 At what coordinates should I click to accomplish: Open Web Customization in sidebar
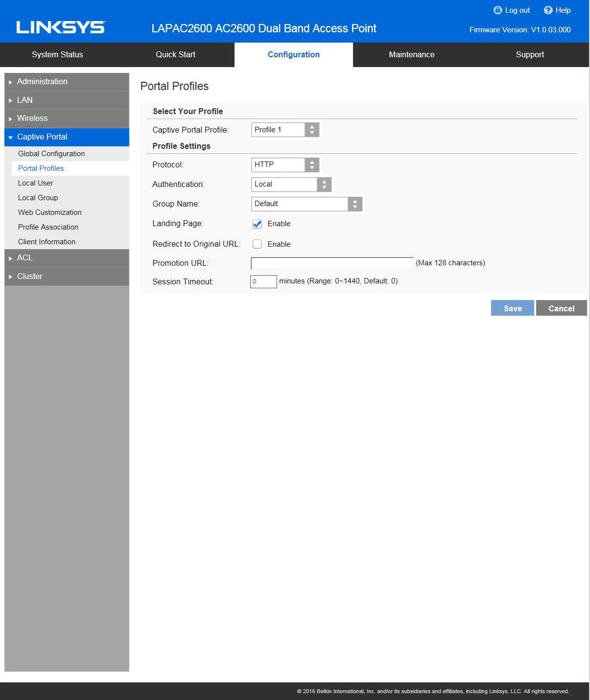pos(50,212)
